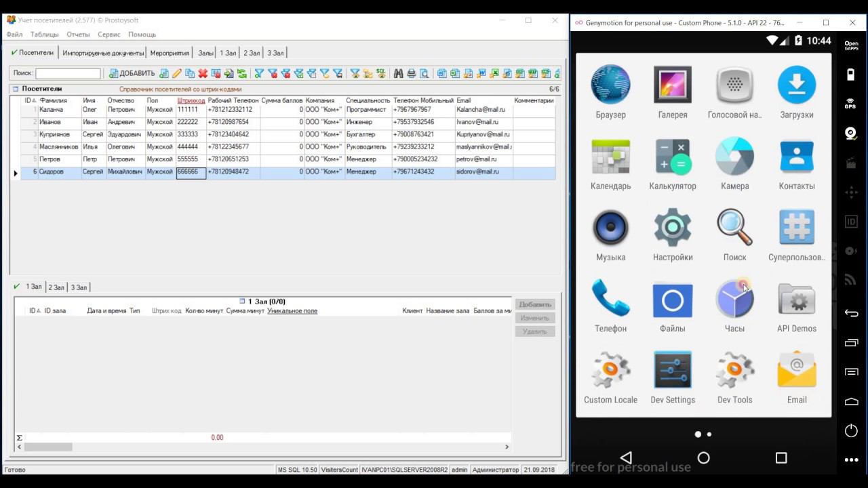Tap the Android home navigation button
Viewport: 868px width, 488px height.
(703, 458)
